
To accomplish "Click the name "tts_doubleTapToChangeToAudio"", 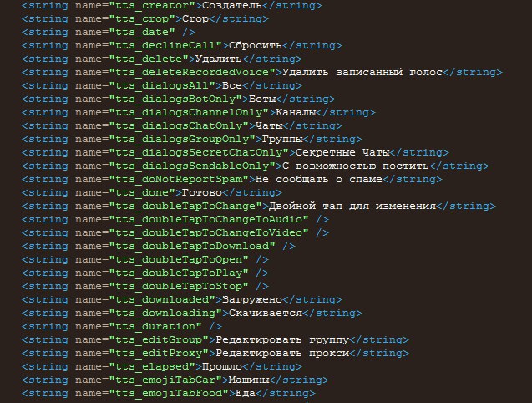I will (209, 220).
